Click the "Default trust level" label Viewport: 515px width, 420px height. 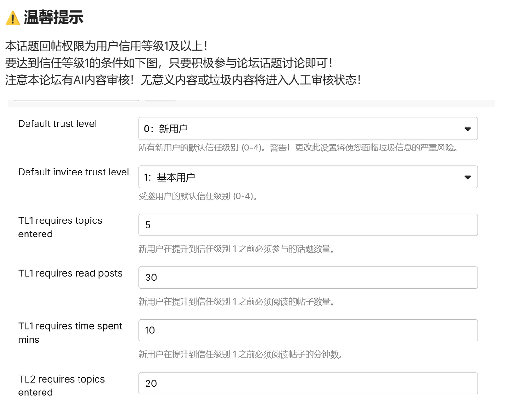coord(57,124)
